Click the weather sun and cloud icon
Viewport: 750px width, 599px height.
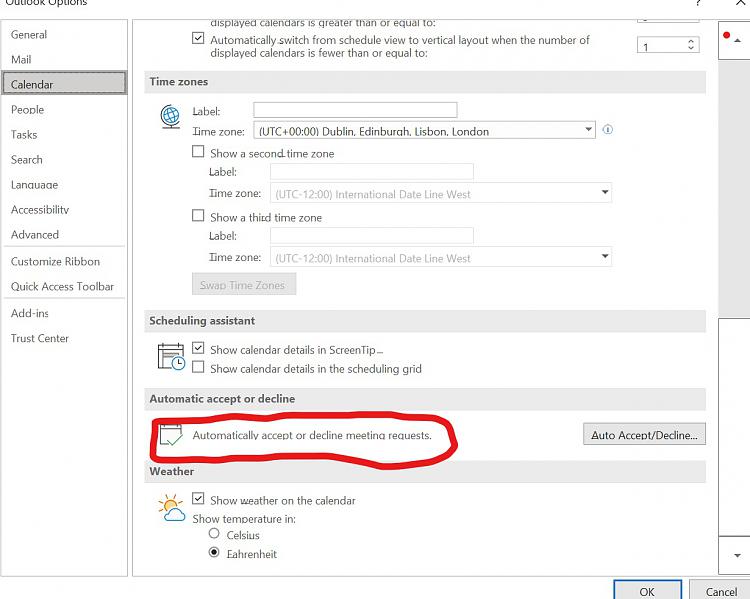171,508
